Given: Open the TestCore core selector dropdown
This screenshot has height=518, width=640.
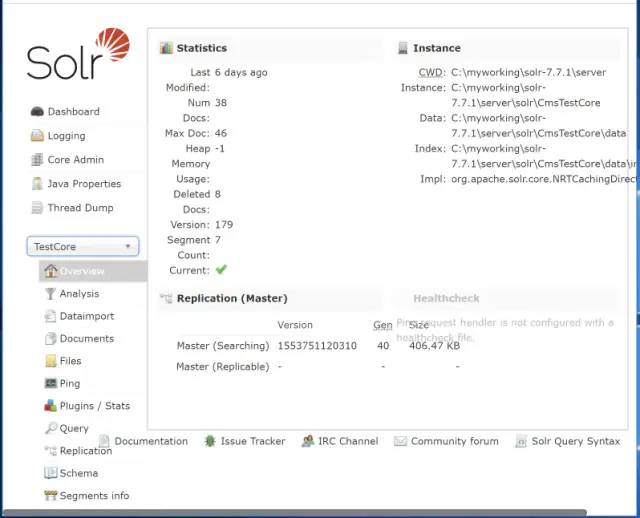Looking at the screenshot, I should tap(83, 247).
